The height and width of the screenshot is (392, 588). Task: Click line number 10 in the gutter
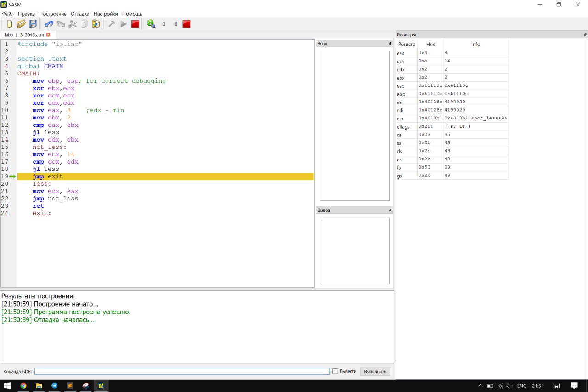(5, 110)
